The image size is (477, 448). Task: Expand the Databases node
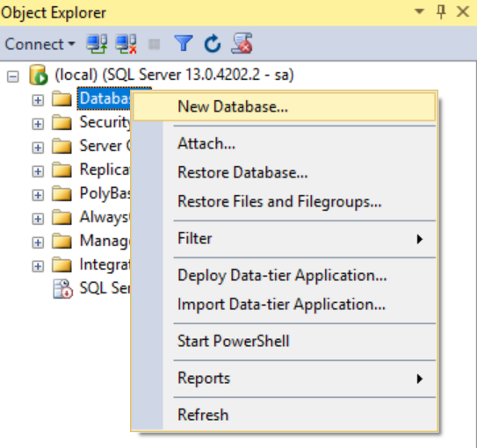pyautogui.click(x=38, y=100)
